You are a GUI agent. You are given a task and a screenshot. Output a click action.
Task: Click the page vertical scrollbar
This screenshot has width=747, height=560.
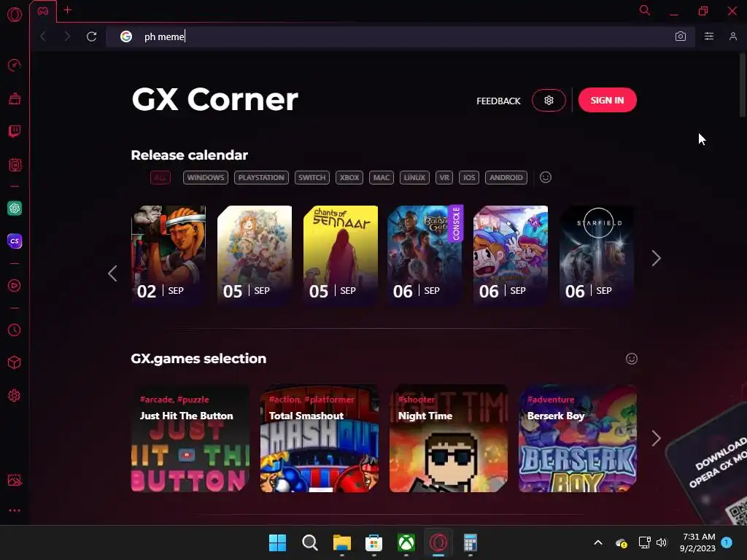[x=743, y=85]
